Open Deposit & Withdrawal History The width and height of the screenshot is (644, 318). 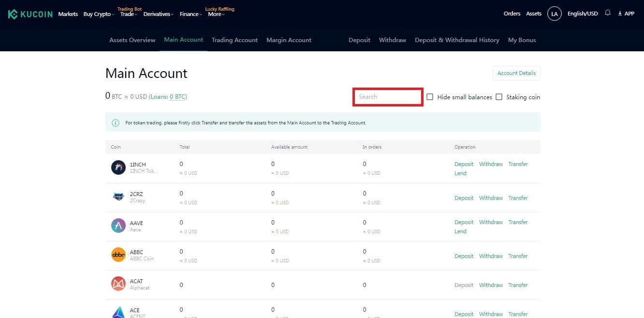[457, 40]
